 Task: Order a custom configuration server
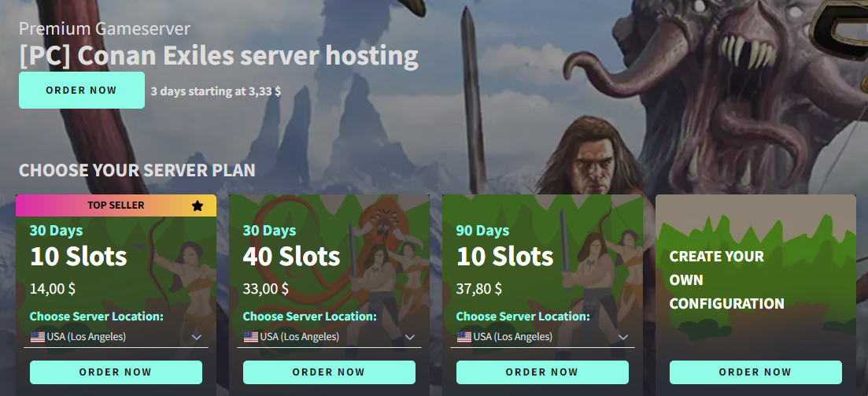pos(755,372)
